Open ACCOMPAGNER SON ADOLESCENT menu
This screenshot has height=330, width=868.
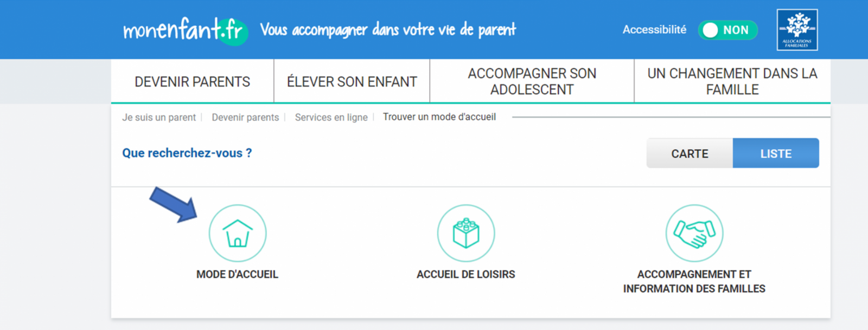point(532,81)
